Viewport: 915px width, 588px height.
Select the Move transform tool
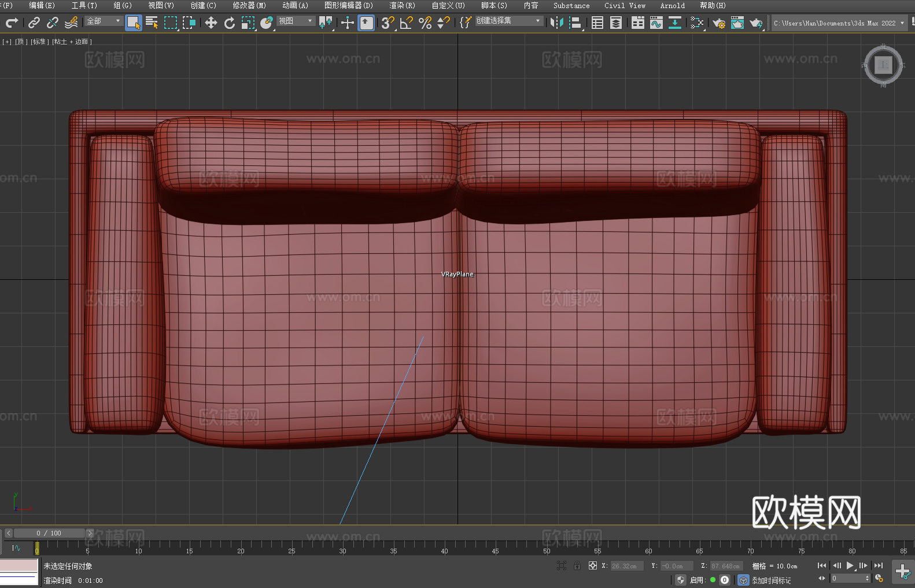[211, 23]
